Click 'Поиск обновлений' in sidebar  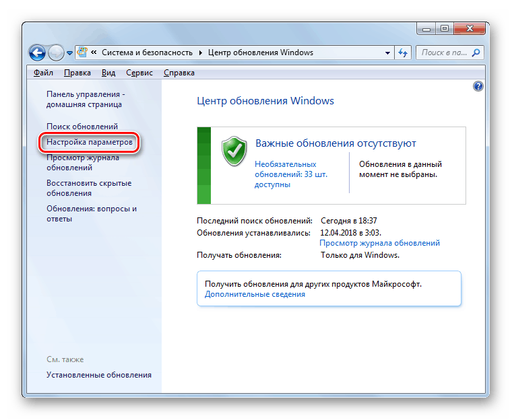(82, 127)
